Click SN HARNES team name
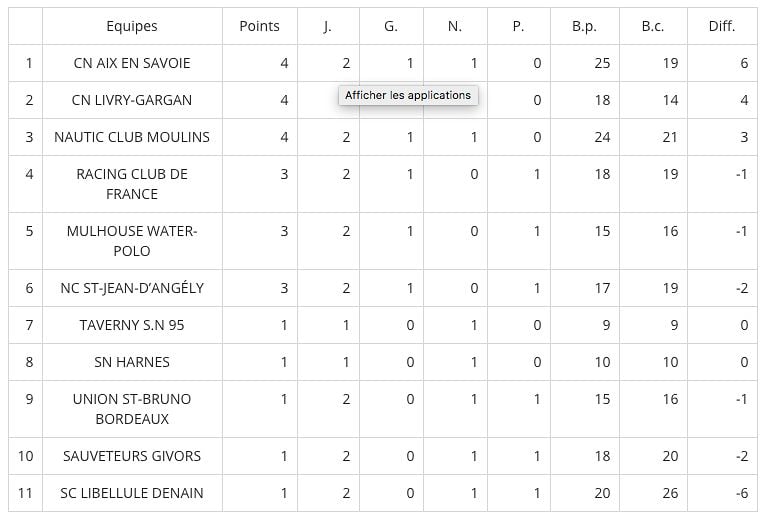 pos(132,362)
